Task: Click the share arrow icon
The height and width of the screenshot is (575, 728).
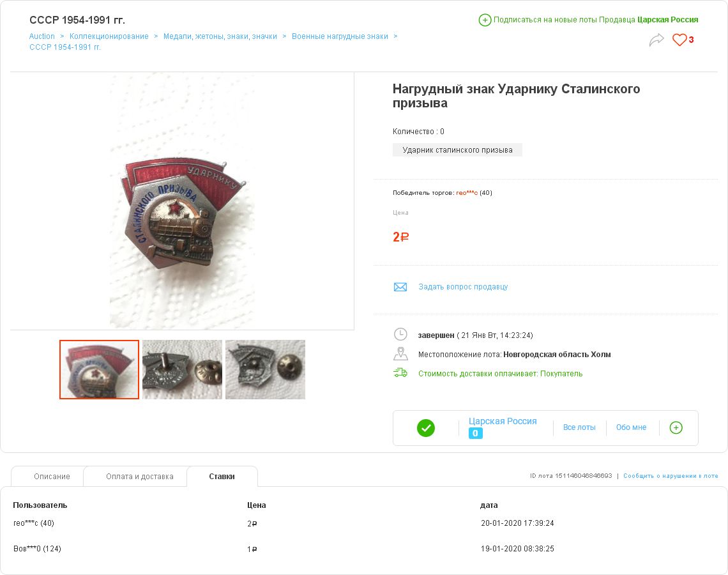Action: [x=656, y=40]
